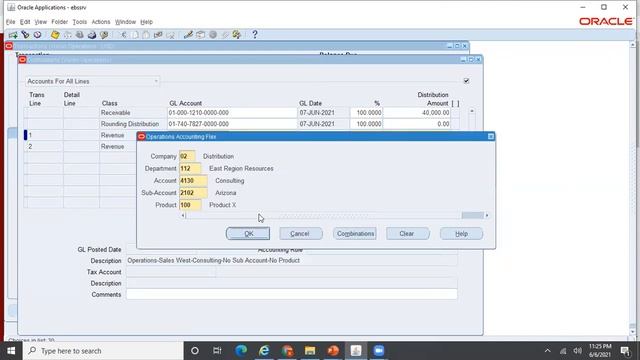
Task: Click the Department field containing 112
Action: (x=190, y=168)
